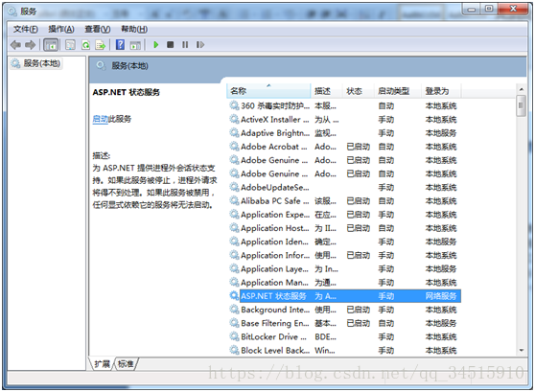Select the Background Intelligent Transfer service name

(275, 310)
